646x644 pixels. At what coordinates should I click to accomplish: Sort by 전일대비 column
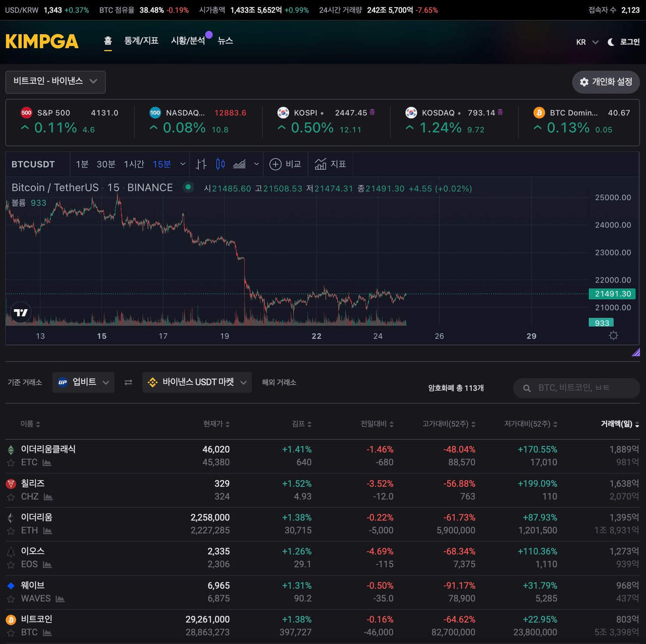point(377,424)
